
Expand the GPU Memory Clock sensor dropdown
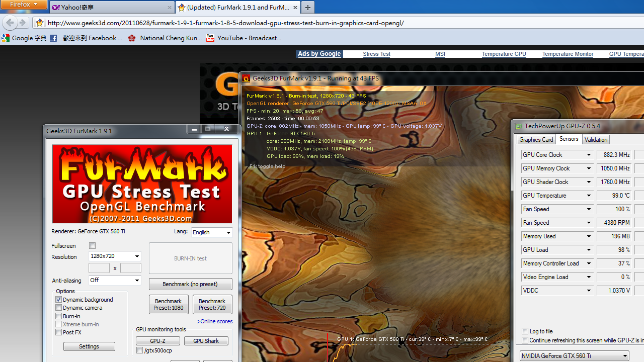(589, 168)
